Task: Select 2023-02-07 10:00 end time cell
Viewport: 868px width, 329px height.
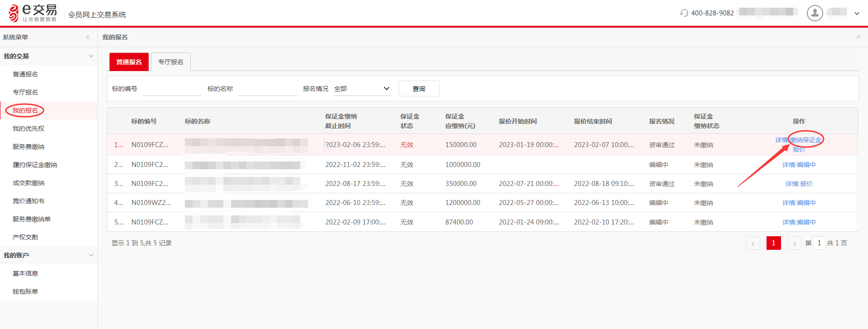Action: [x=604, y=145]
